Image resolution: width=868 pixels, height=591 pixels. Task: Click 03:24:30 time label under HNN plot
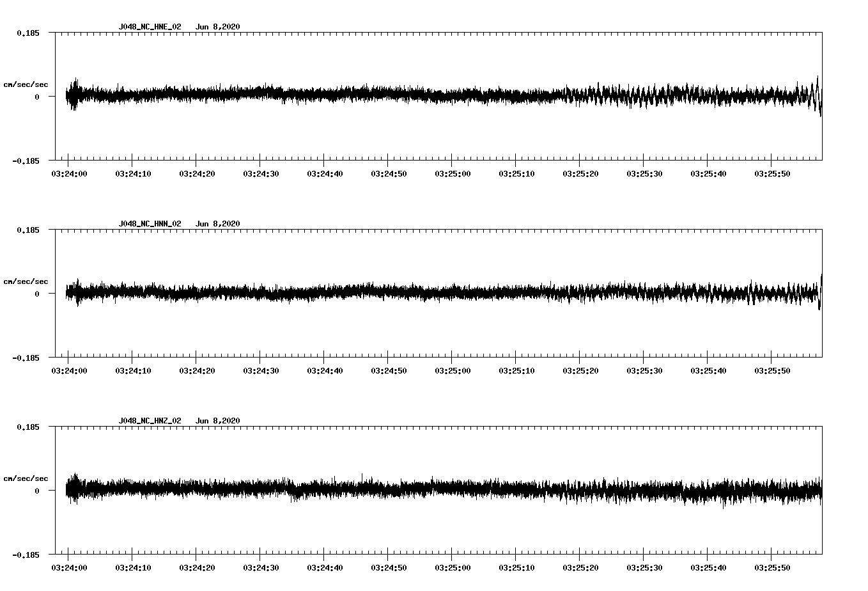click(x=260, y=370)
